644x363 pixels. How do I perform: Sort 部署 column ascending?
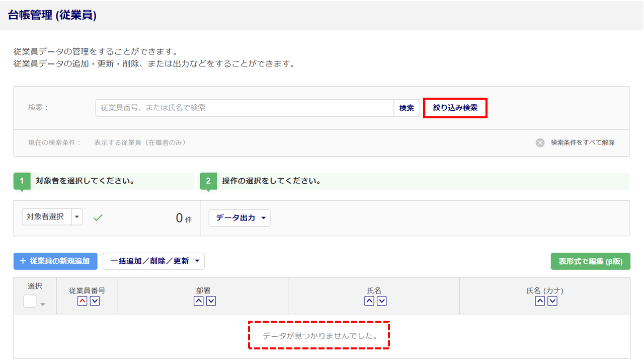coord(199,301)
